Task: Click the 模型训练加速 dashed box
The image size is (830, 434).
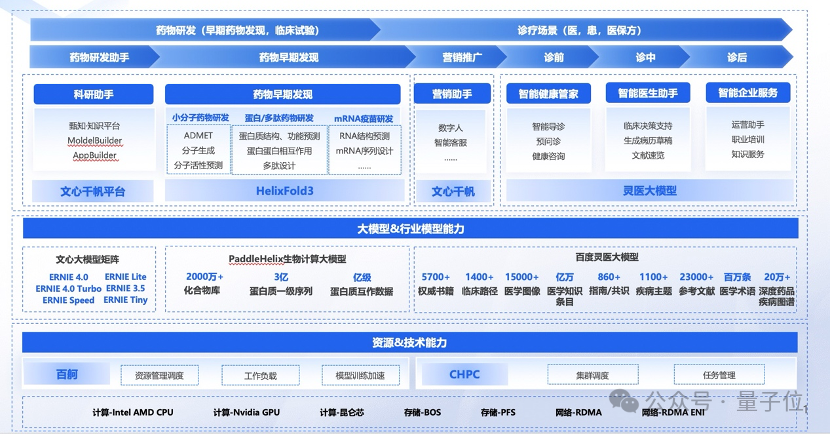Action: (x=360, y=375)
